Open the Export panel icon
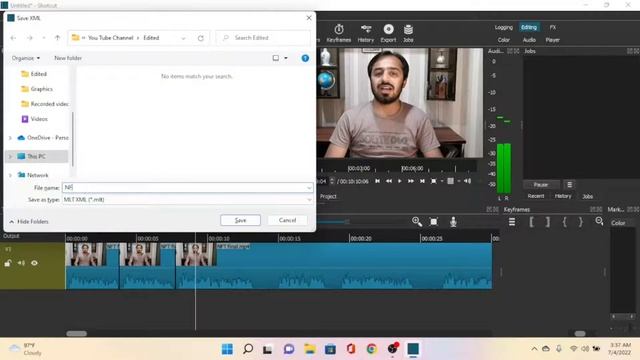This screenshot has height=360, width=640. [388, 33]
